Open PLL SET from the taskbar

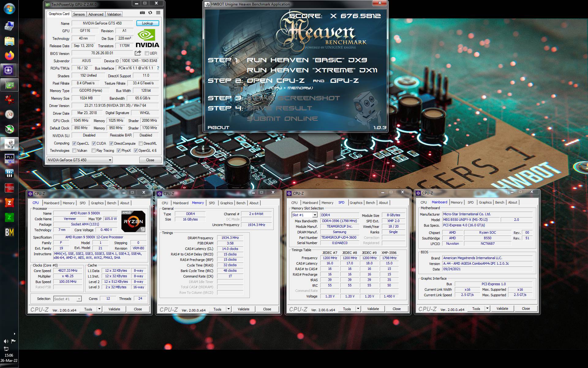pyautogui.click(x=9, y=159)
